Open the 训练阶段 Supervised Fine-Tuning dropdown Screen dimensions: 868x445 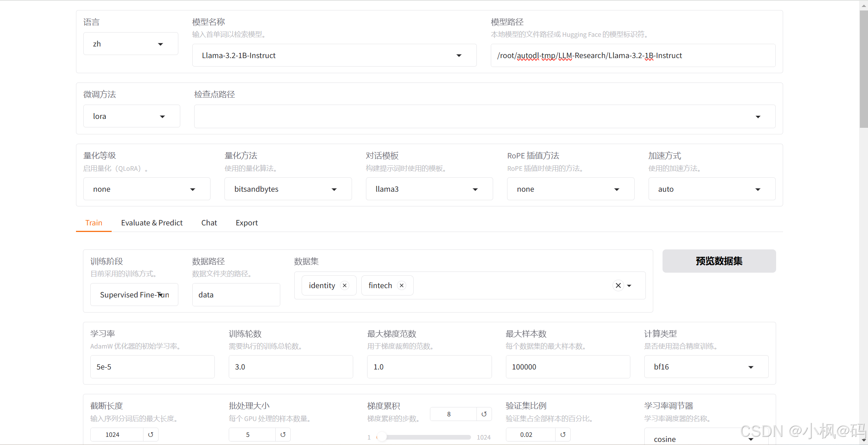(134, 295)
